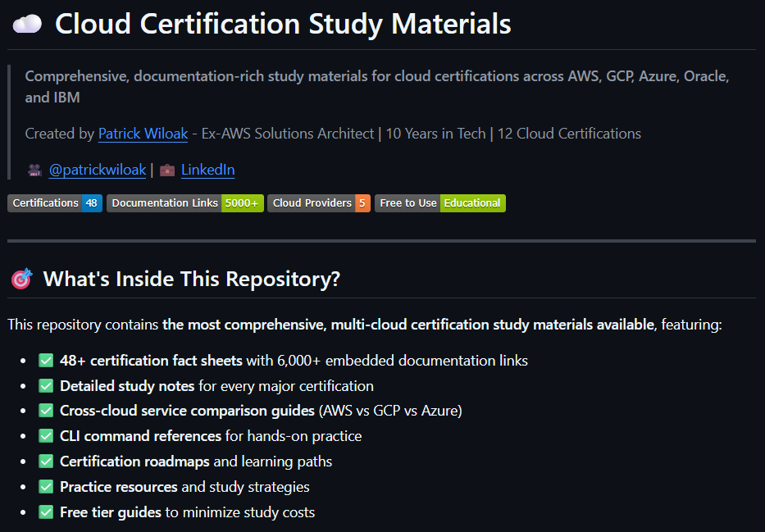This screenshot has width=765, height=532.
Task: Click the cloud emoji beside the title
Action: coord(27,24)
